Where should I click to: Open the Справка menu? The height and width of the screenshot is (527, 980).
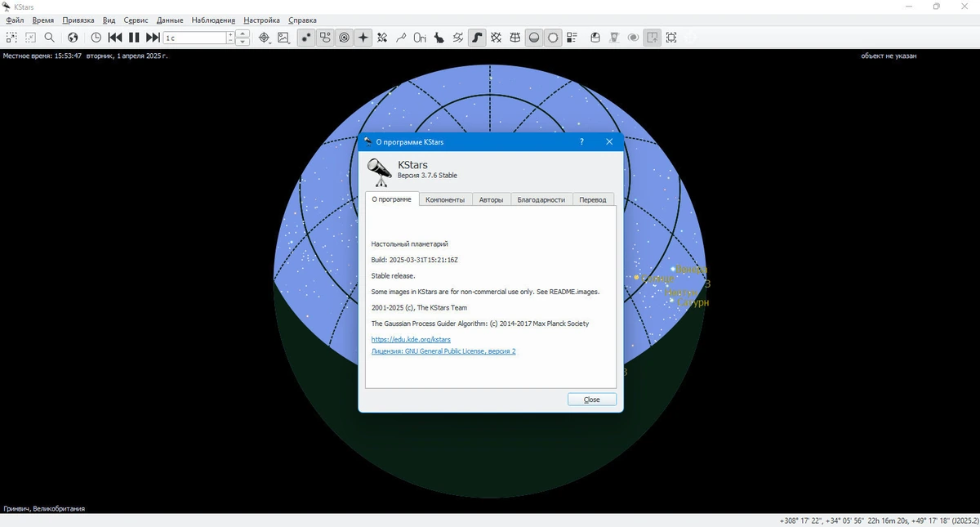click(x=303, y=20)
